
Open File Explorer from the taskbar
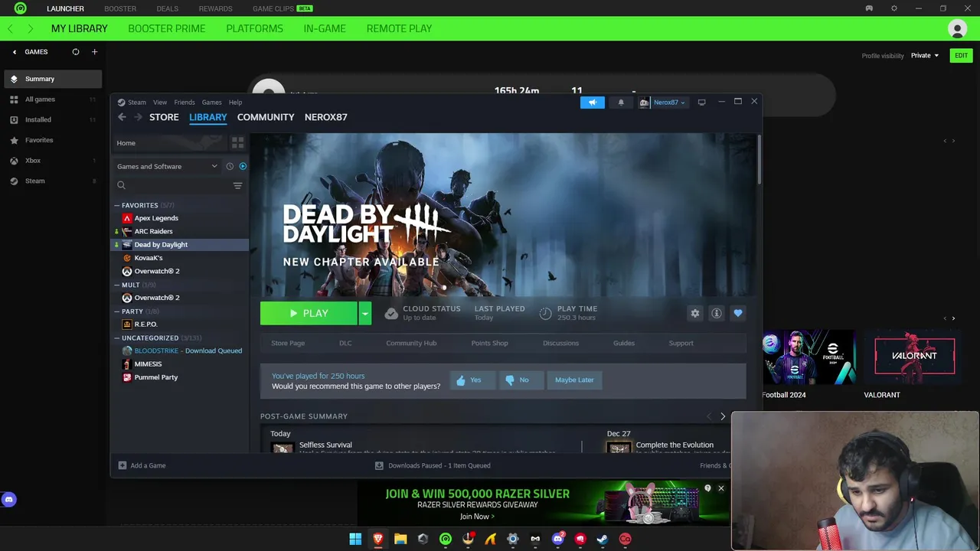400,539
